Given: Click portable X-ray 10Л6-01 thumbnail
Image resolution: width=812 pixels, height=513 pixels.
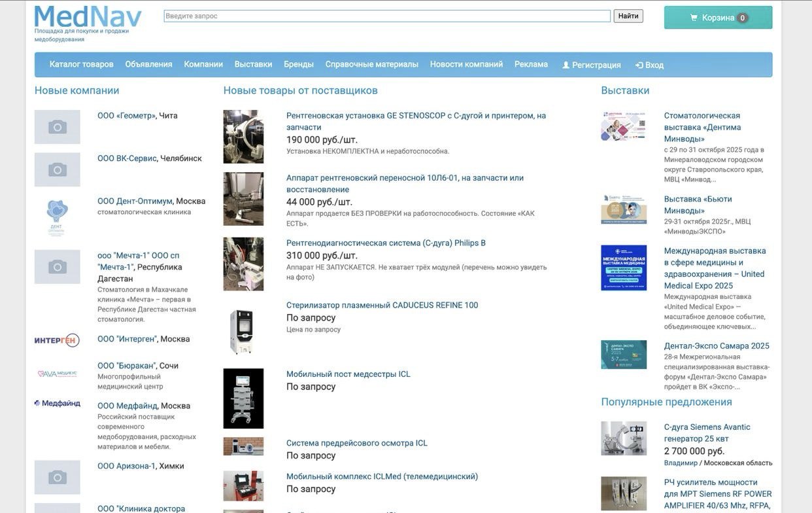Looking at the screenshot, I should (243, 199).
